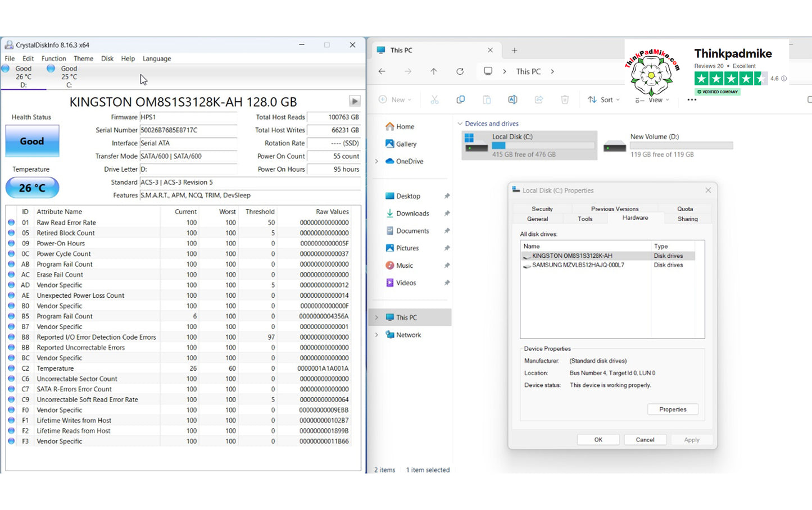
Task: Expand the Network tree node arrow
Action: pos(376,335)
